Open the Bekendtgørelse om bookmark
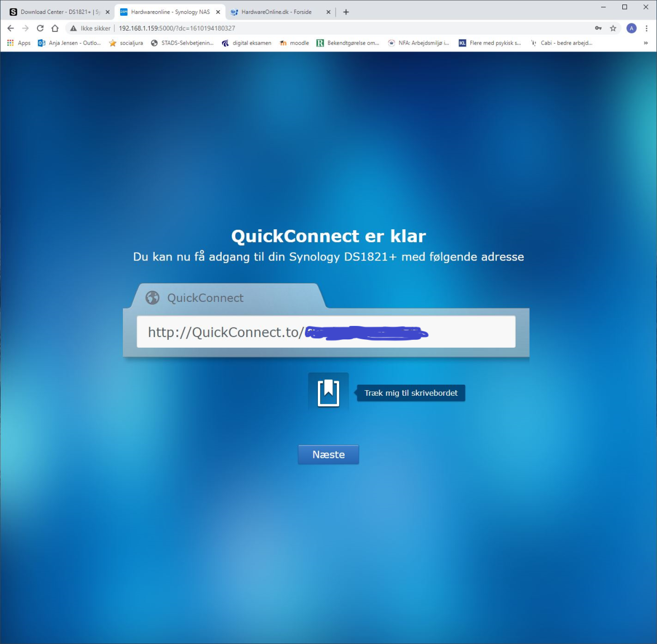This screenshot has width=657, height=644. [x=347, y=42]
